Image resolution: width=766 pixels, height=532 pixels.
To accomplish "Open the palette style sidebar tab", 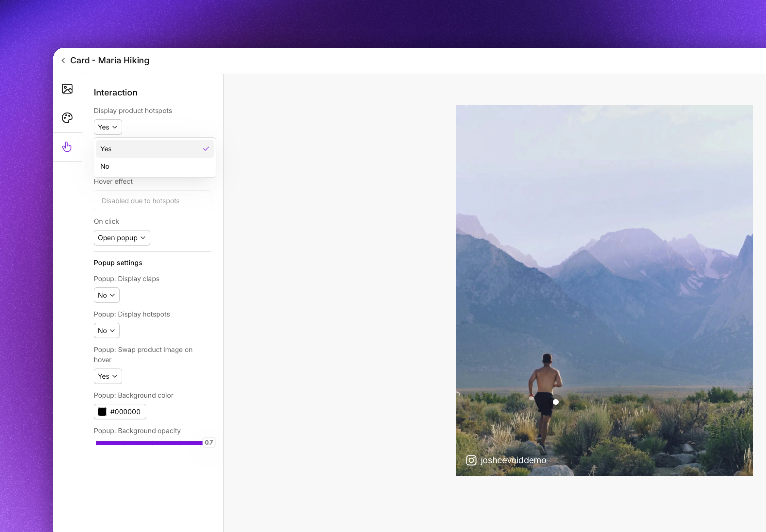I will 67,118.
